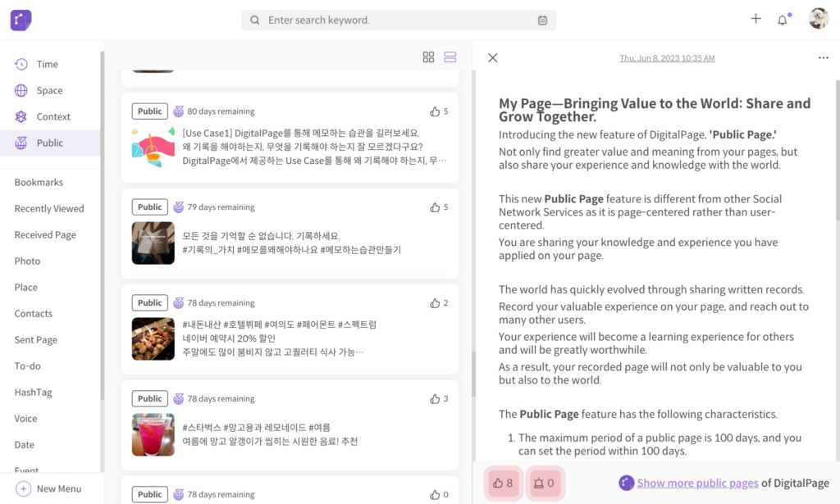This screenshot has height=504, width=840.
Task: Switch to list view layout
Action: [450, 57]
